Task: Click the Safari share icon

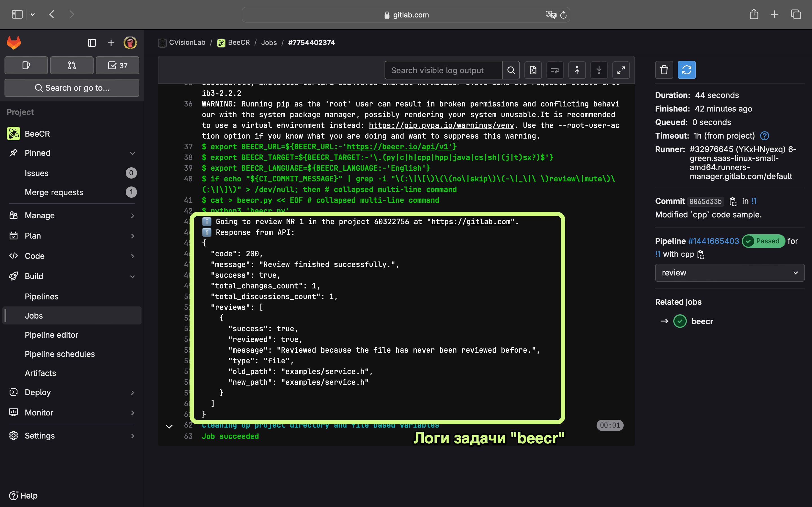Action: coord(754,14)
